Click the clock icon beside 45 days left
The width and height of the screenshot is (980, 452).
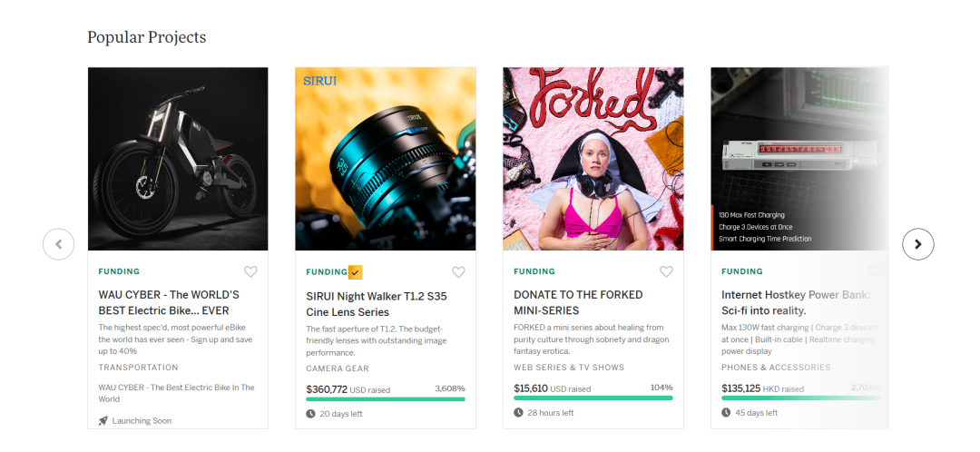click(x=726, y=413)
